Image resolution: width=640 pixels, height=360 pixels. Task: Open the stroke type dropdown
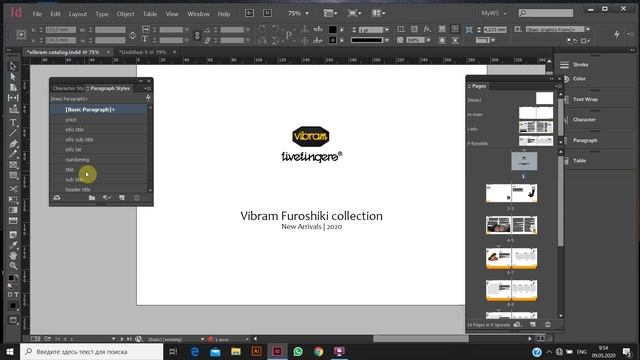click(387, 40)
